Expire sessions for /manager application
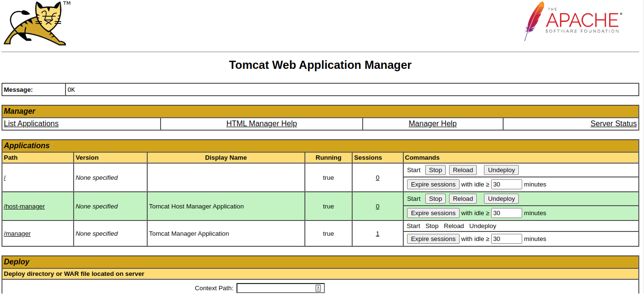 pos(433,239)
